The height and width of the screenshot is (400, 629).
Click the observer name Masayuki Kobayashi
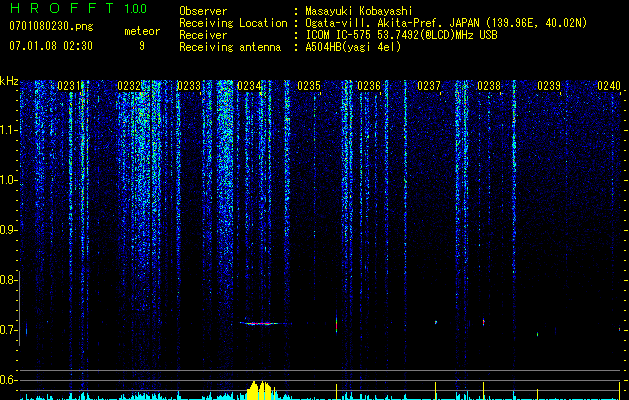[x=359, y=11]
